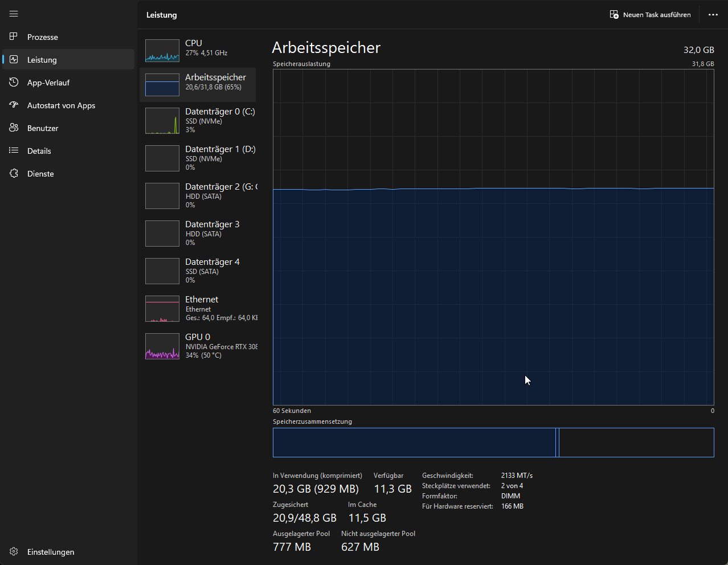Click the Einstellungen gear icon

tap(14, 551)
